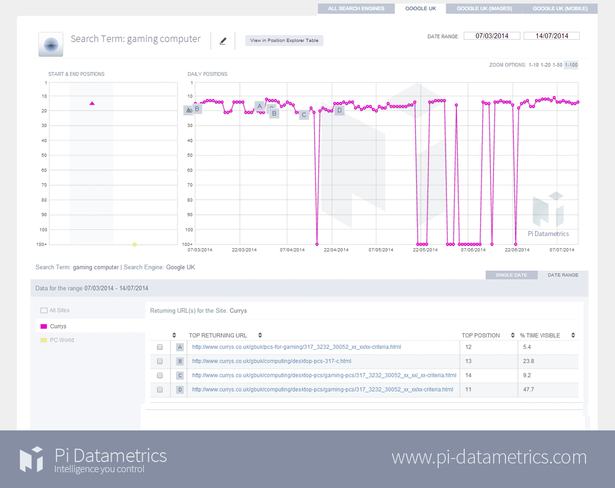This screenshot has width=615, height=488.
Task: Tick checkbox for URL row C
Action: pyautogui.click(x=160, y=375)
